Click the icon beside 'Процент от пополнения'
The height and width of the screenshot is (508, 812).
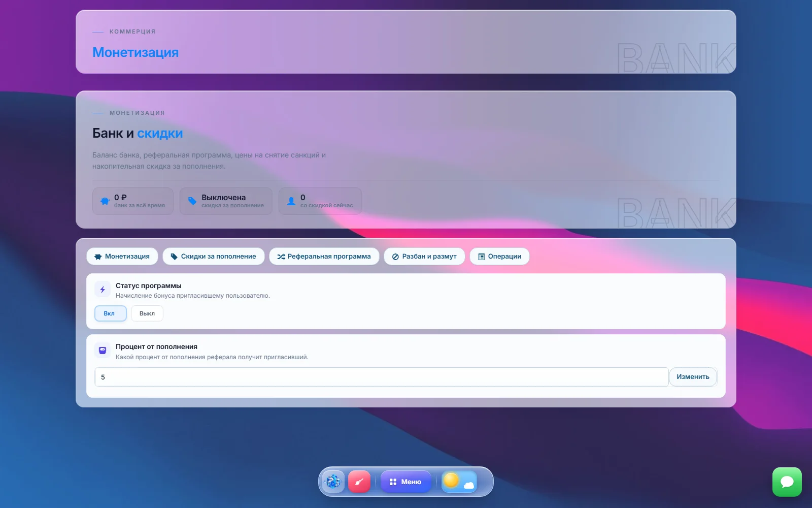[x=103, y=351]
